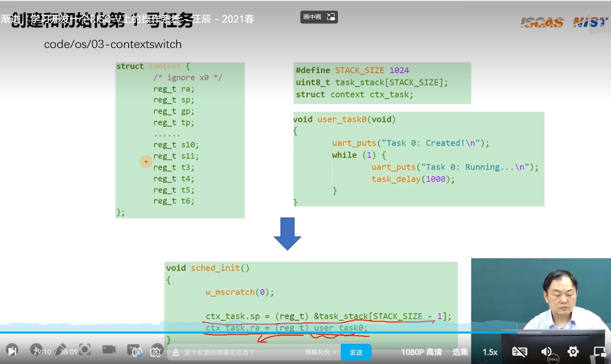Click the frame screenshot icon
The height and width of the screenshot is (364, 611).
pyautogui.click(x=85, y=349)
